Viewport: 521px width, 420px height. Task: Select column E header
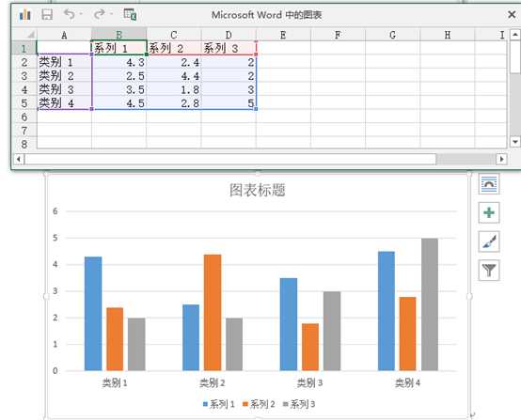[283, 35]
